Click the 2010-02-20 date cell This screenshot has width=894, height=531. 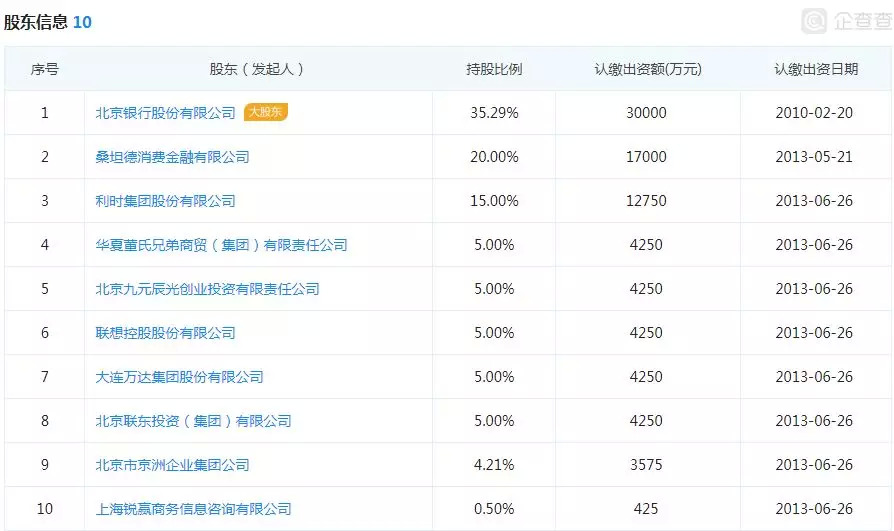(814, 113)
